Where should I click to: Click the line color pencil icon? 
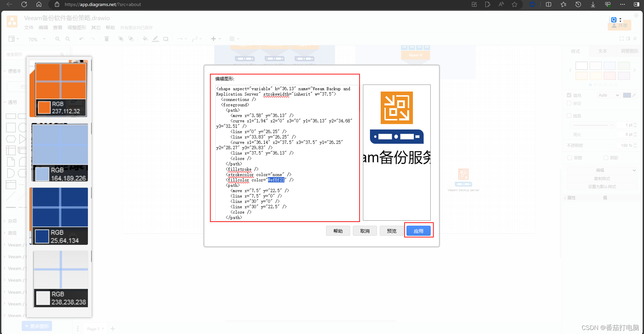click(155, 39)
